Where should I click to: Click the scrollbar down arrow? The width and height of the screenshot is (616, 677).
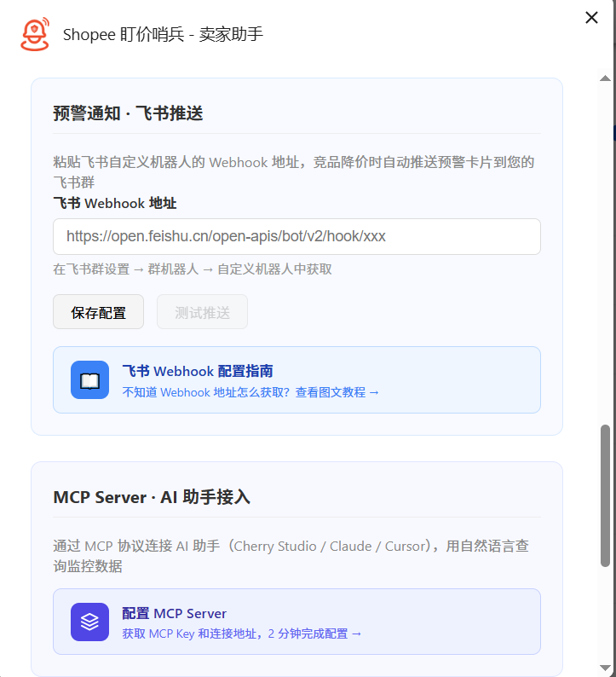tap(605, 668)
